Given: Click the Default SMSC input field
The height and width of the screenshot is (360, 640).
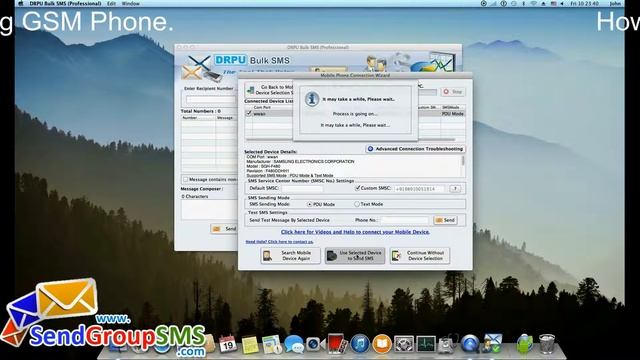Looking at the screenshot, I should [302, 189].
